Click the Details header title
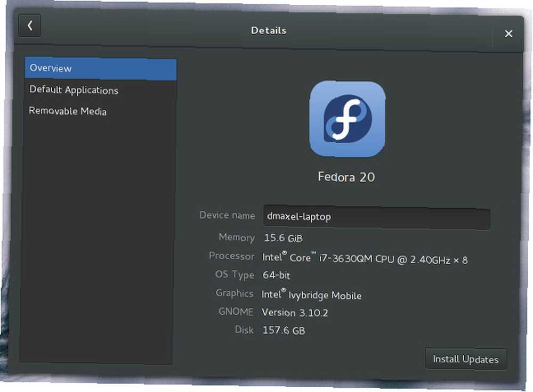Screen dimensions: 533x392 (x=269, y=30)
